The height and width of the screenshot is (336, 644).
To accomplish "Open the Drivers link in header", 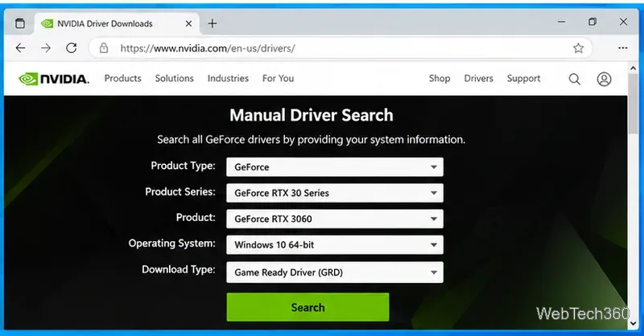I will tap(478, 78).
